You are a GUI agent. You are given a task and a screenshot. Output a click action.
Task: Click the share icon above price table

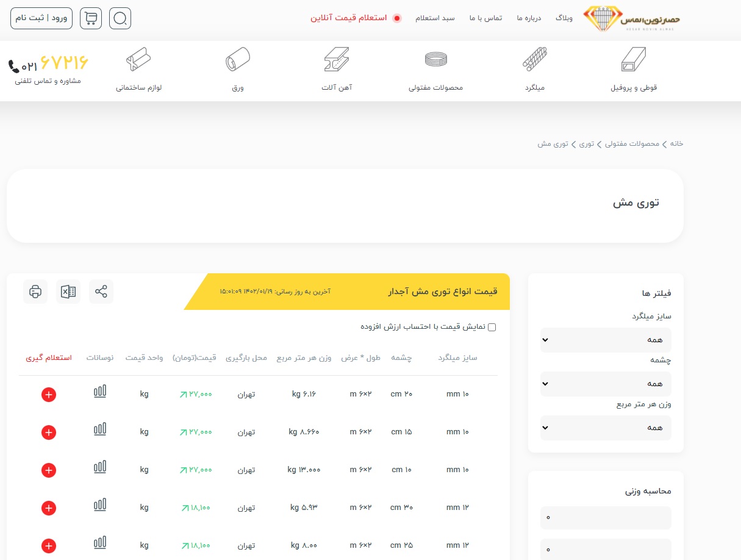point(101,292)
